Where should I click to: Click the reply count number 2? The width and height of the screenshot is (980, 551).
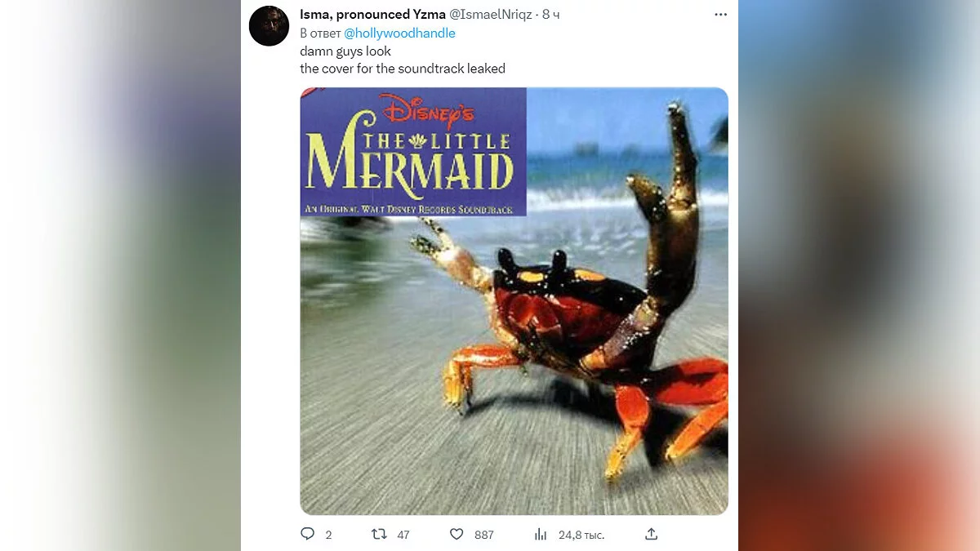pos(328,535)
